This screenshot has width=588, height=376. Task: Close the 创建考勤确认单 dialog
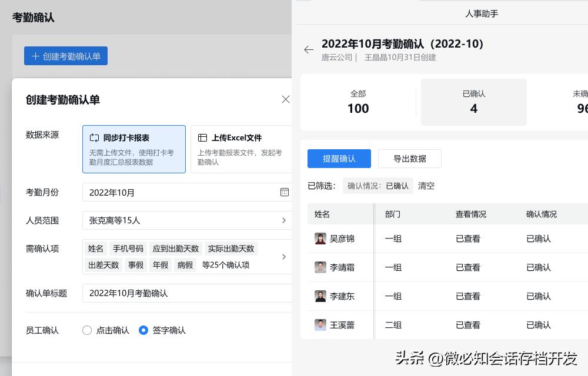coord(286,99)
